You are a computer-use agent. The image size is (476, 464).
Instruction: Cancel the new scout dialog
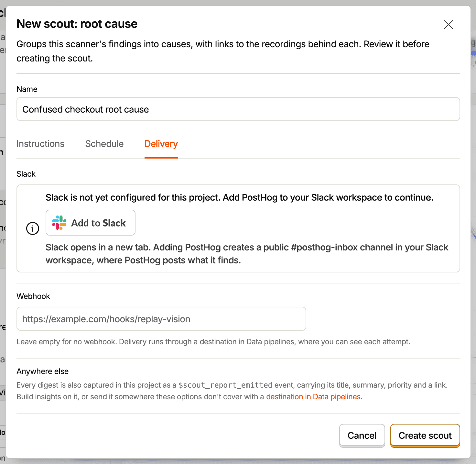click(362, 436)
